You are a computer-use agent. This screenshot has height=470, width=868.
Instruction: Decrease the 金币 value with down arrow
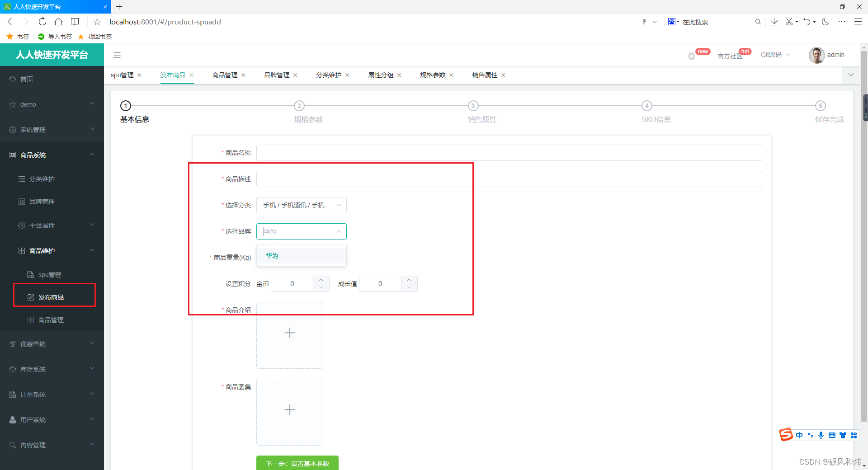point(321,288)
